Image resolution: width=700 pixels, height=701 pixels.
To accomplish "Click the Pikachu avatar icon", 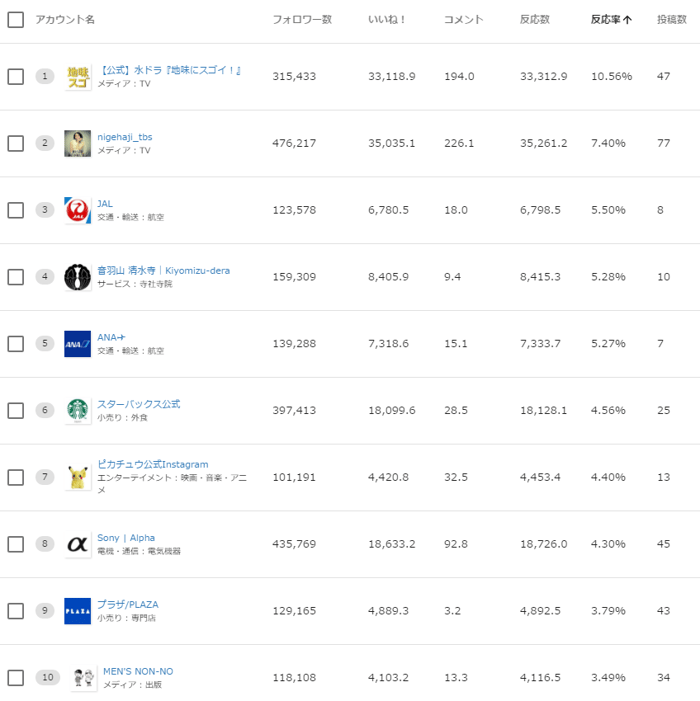I will (x=78, y=477).
